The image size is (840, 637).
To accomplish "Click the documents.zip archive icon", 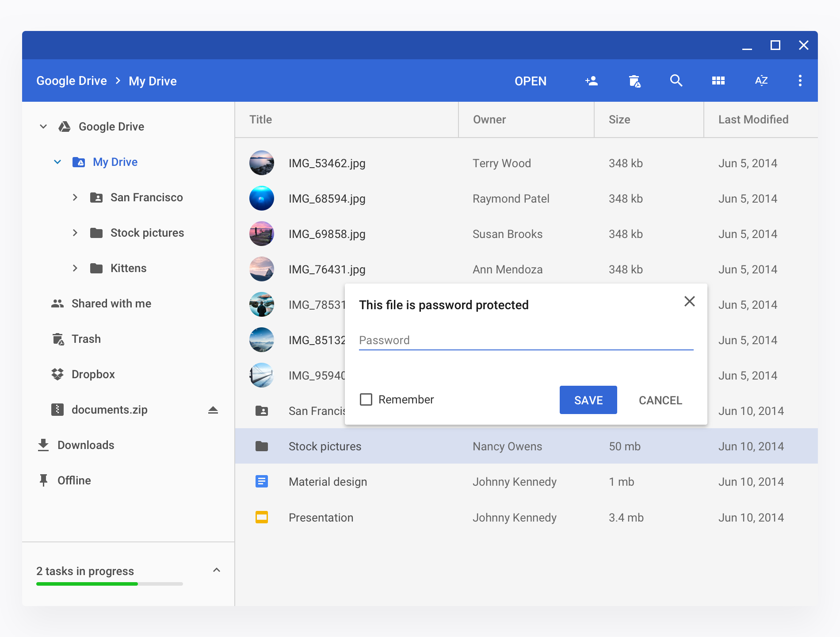I will 57,410.
